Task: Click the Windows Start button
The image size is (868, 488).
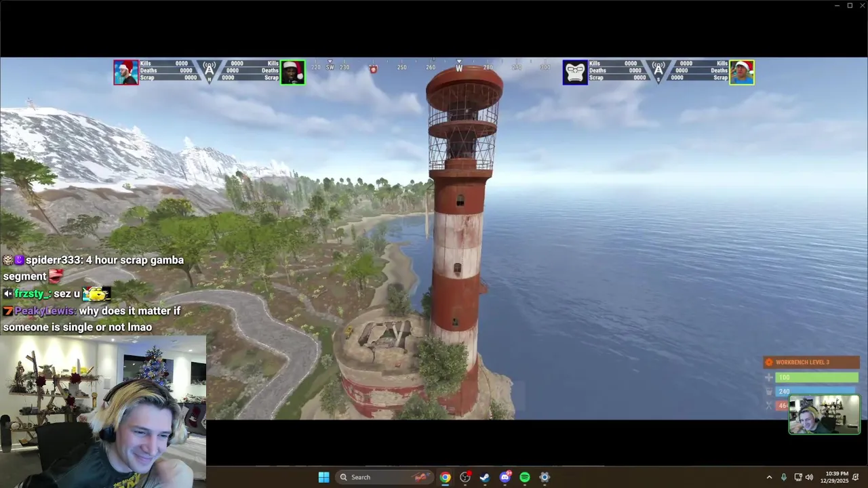Action: pos(323,477)
